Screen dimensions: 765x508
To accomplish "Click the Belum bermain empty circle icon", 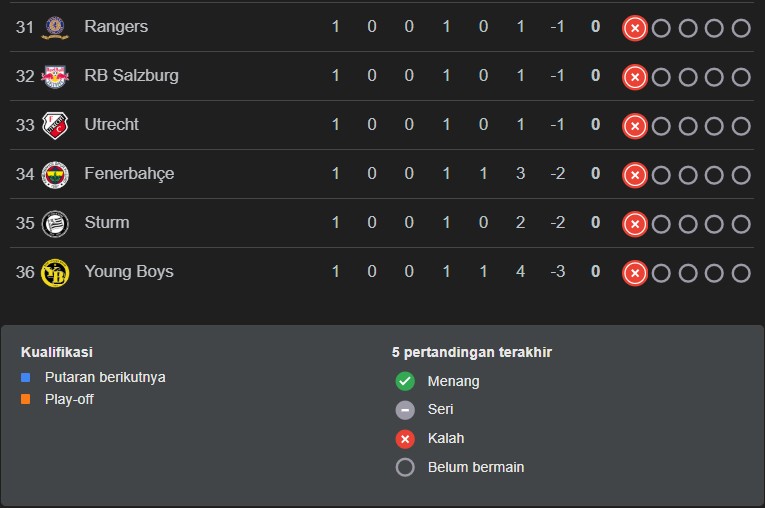I will [x=405, y=467].
